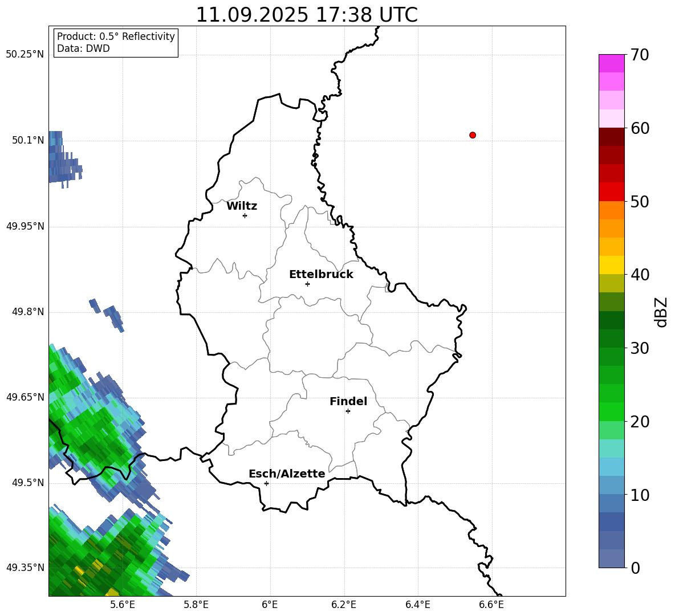The width and height of the screenshot is (675, 616).
Task: Click the 6°E longitude label
Action: coord(270,605)
